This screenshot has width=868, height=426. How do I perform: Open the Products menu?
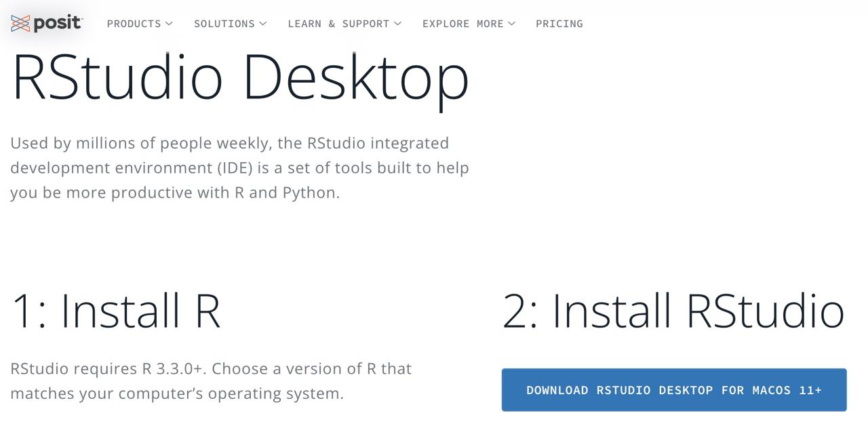point(134,24)
